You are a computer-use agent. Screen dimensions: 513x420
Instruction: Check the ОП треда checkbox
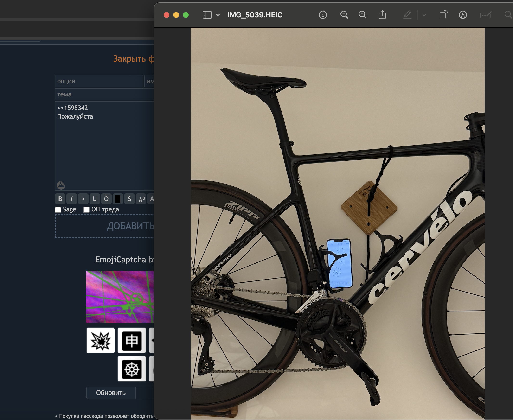click(x=86, y=210)
